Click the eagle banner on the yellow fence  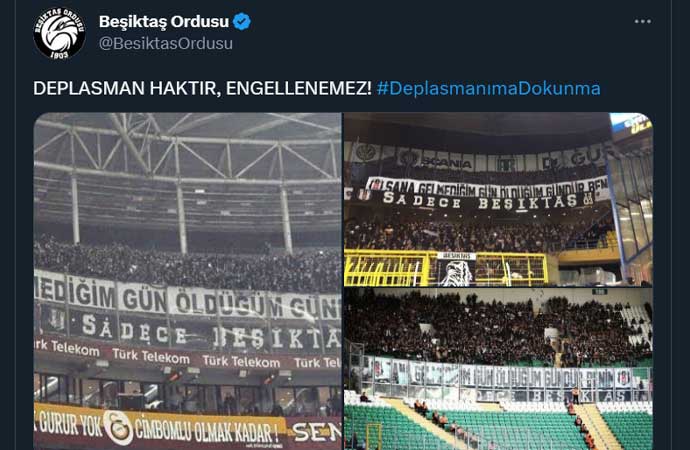point(456,269)
